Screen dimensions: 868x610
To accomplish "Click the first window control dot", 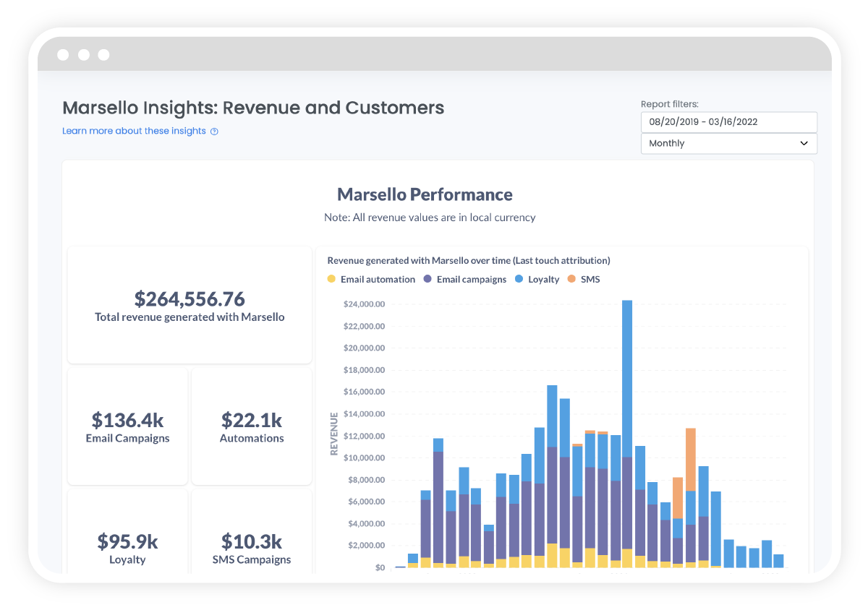I will tap(63, 55).
